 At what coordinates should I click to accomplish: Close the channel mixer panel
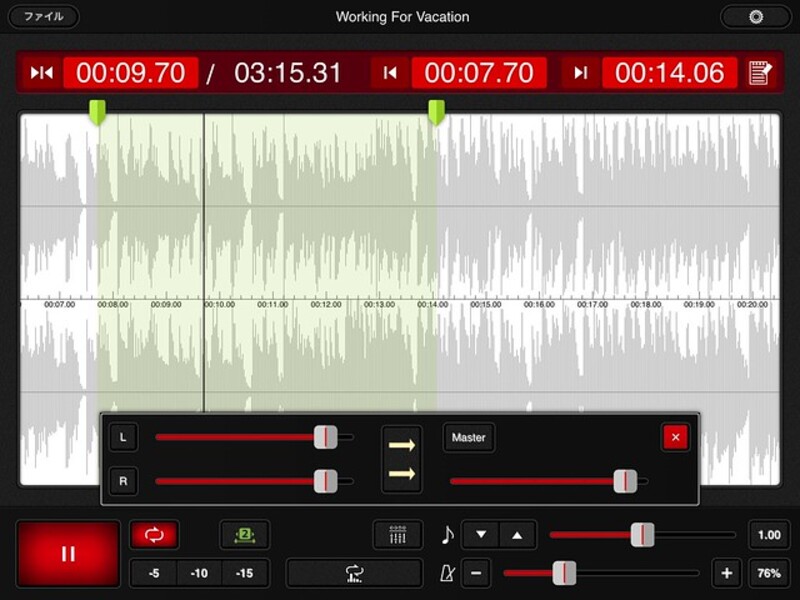click(x=675, y=437)
